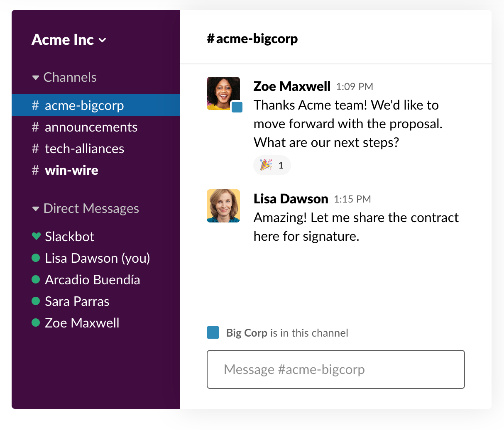Click the Big Corp organization badge icon
Screen dimensions: 504x430
pyautogui.click(x=213, y=333)
